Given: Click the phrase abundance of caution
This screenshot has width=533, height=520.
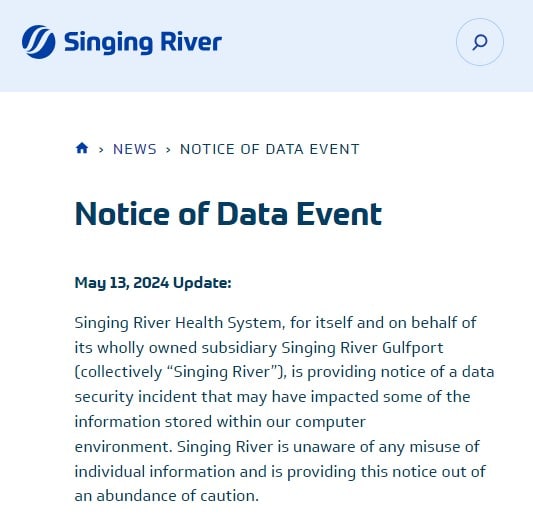Looking at the screenshot, I should coord(177,496).
